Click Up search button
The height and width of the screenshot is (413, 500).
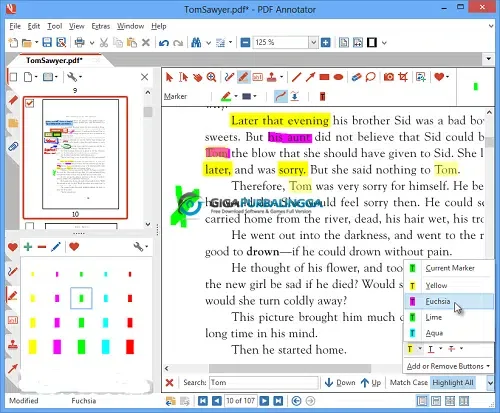click(x=371, y=382)
